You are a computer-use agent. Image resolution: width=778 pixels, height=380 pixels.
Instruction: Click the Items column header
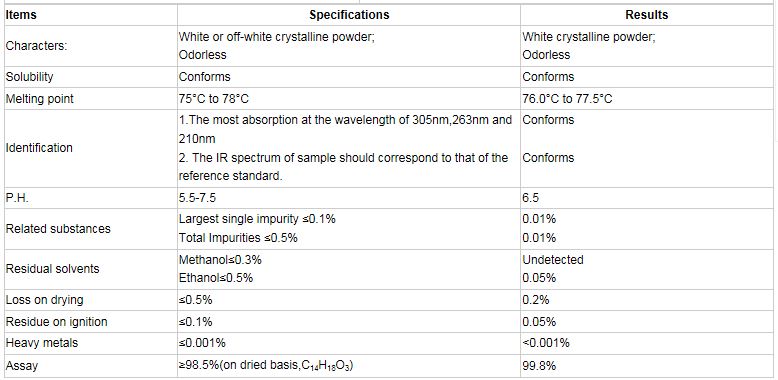click(x=21, y=15)
